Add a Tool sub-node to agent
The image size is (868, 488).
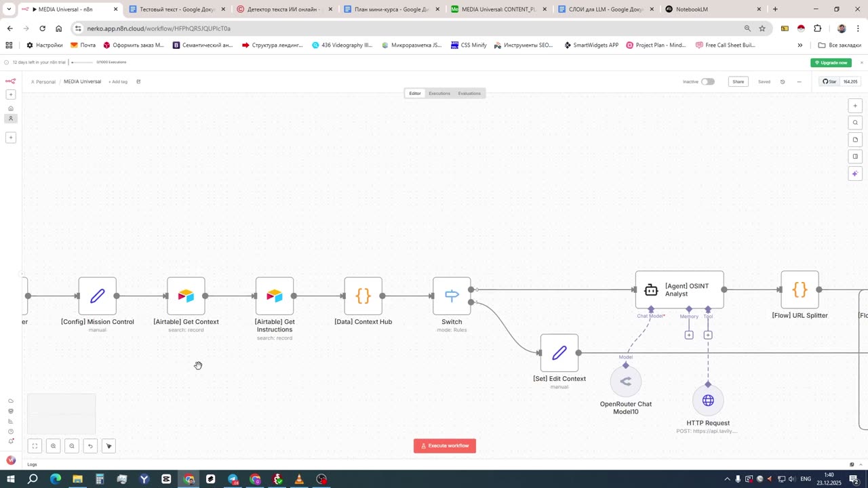708,335
